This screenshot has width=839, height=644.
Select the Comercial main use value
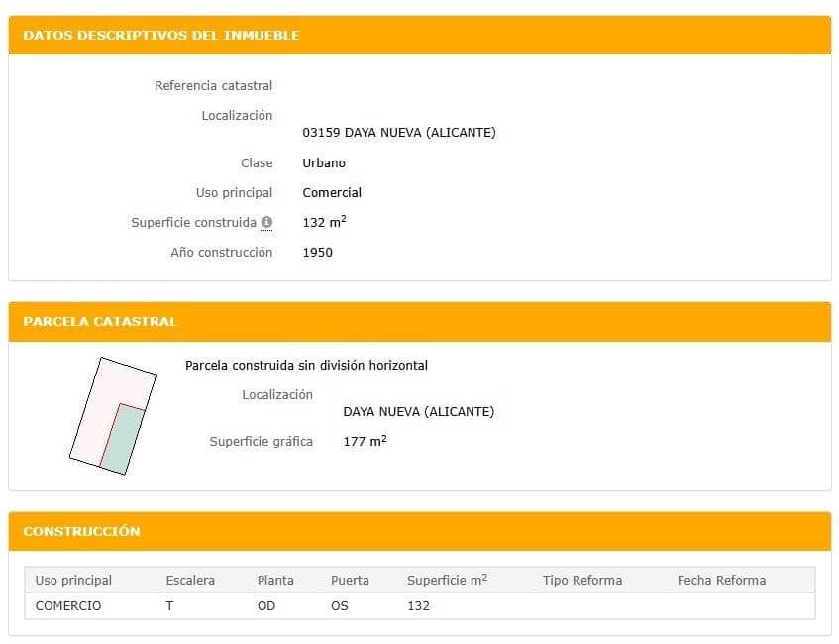(332, 192)
